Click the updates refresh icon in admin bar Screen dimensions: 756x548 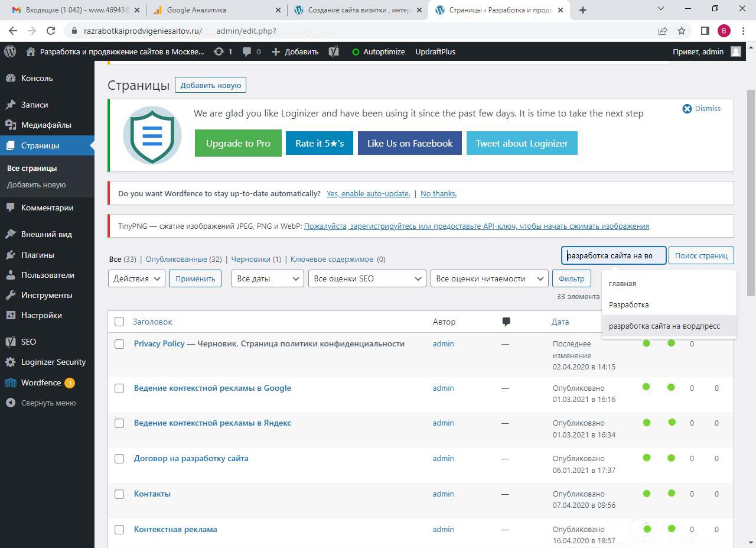pyautogui.click(x=219, y=51)
